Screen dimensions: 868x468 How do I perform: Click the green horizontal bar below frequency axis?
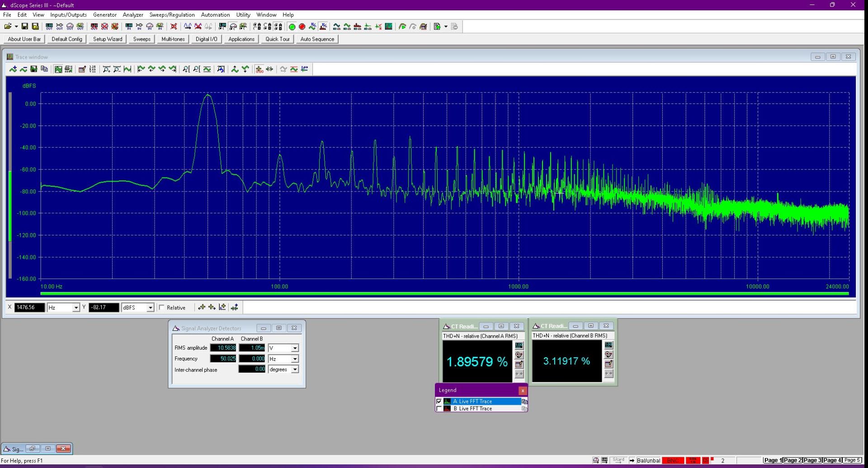coord(445,294)
